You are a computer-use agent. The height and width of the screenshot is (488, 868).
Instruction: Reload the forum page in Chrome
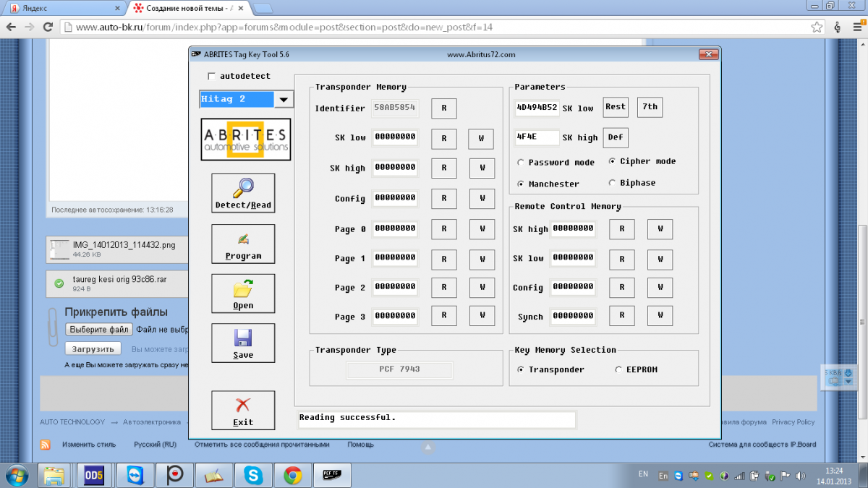point(48,27)
